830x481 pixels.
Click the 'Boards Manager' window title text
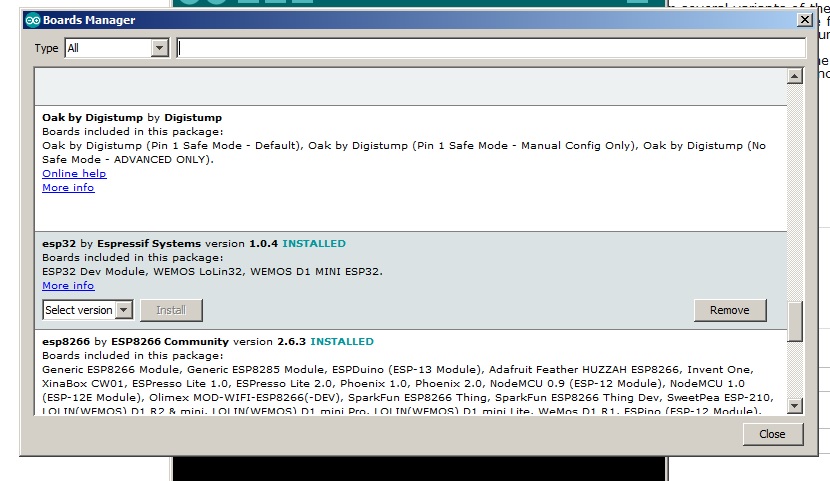89,20
